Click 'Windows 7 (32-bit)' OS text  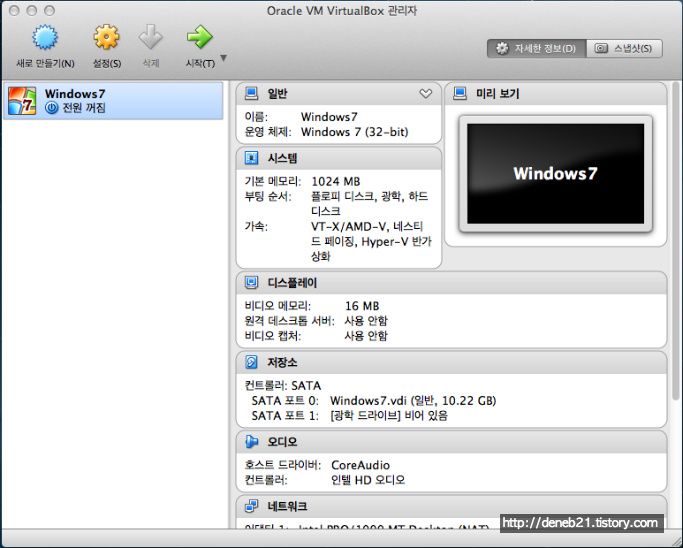355,132
